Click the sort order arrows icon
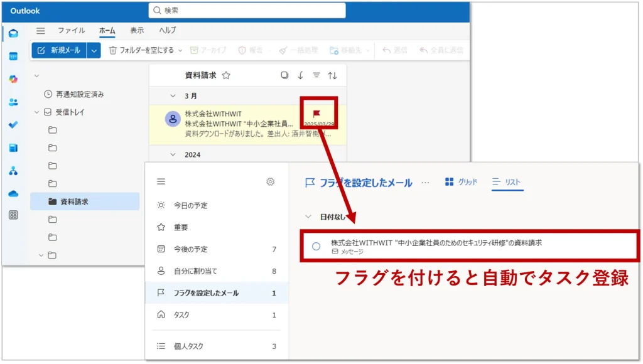Image resolution: width=643 pixels, height=364 pixels. 333,75
